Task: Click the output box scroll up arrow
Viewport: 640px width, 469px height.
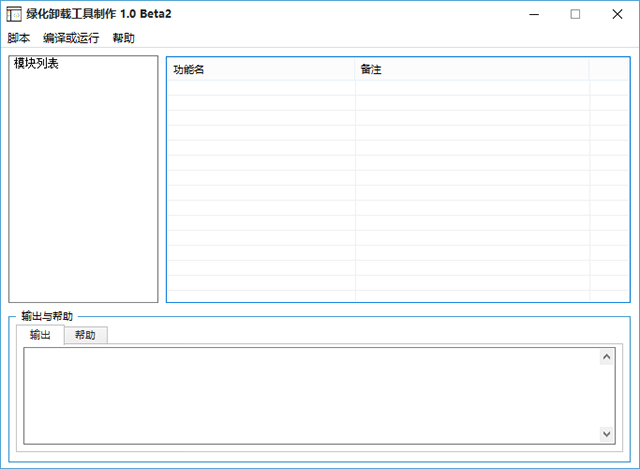Action: click(x=607, y=357)
